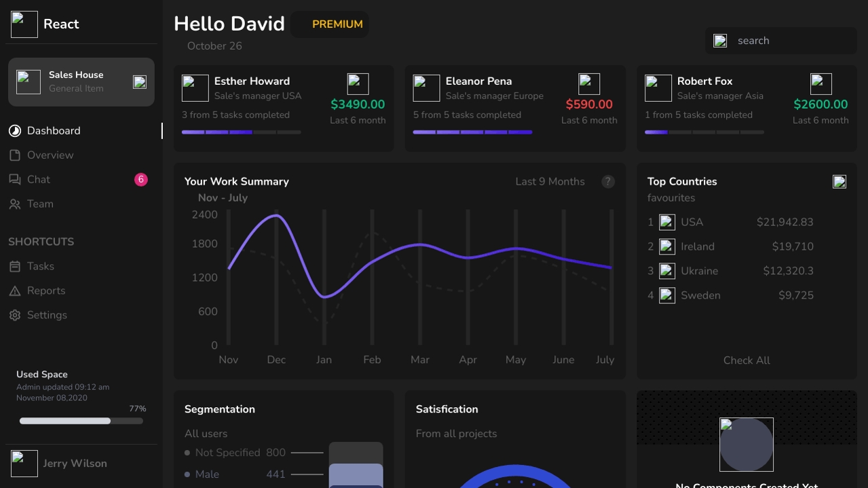
Task: Click the Check All link
Action: (x=747, y=360)
